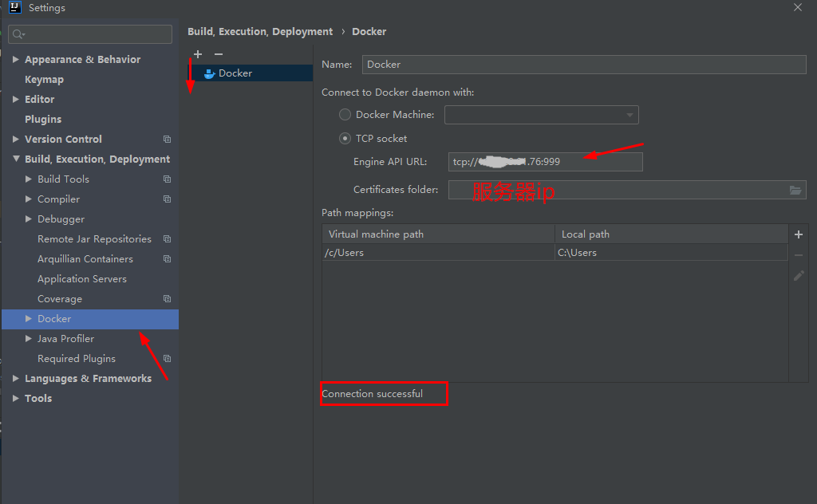Viewport: 817px width, 504px height.
Task: Expand Debugger node
Action: [x=29, y=219]
